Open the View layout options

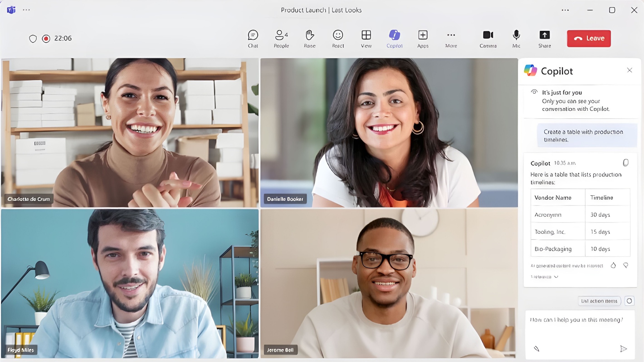366,38
